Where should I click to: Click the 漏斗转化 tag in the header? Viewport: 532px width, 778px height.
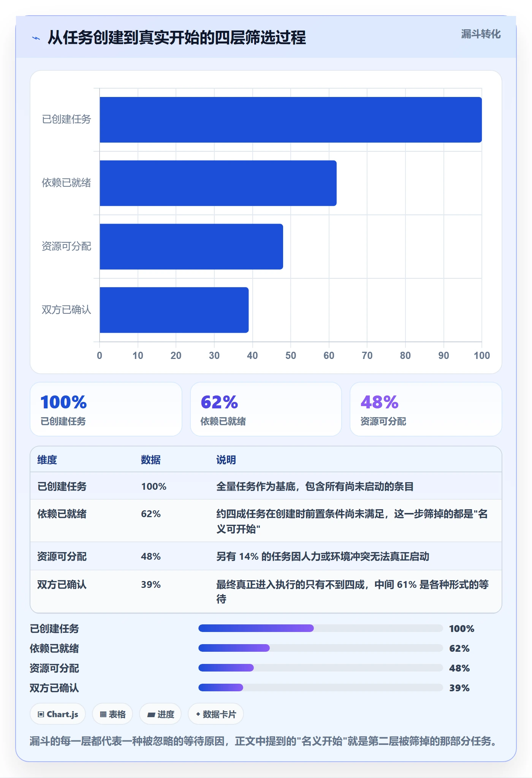[x=481, y=34]
